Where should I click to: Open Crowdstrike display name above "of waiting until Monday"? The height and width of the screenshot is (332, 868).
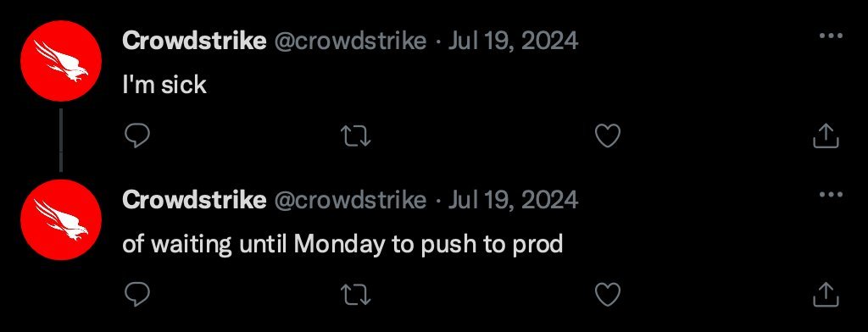(x=194, y=199)
